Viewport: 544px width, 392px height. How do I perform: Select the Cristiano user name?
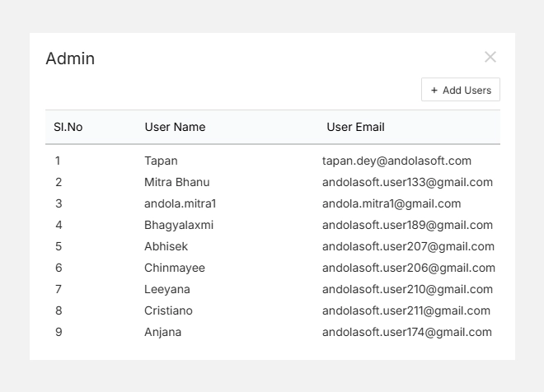tap(168, 310)
